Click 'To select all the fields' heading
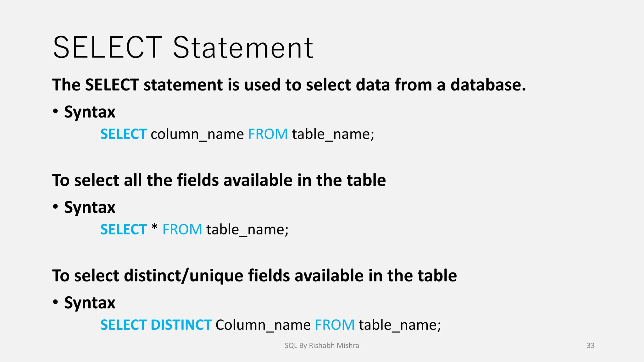 (219, 180)
